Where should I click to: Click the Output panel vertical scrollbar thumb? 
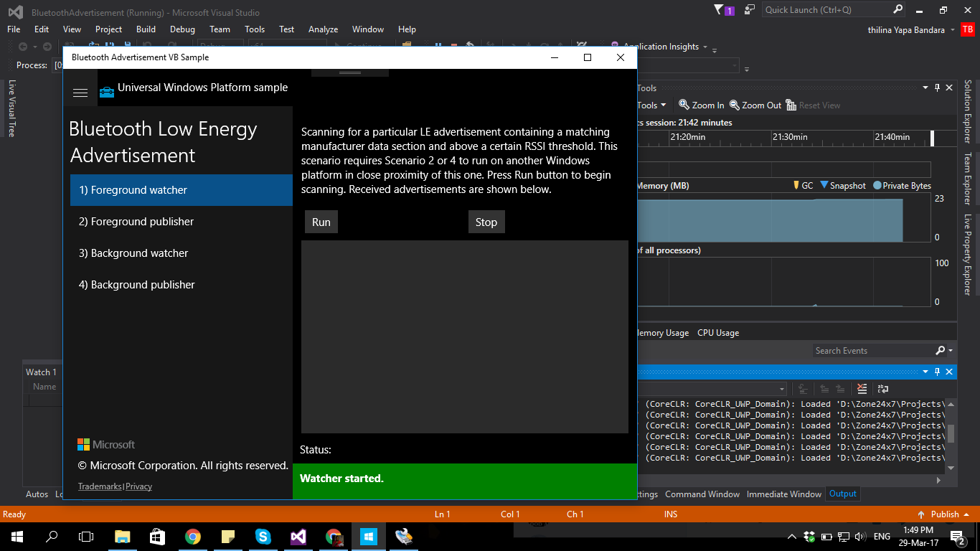click(951, 434)
